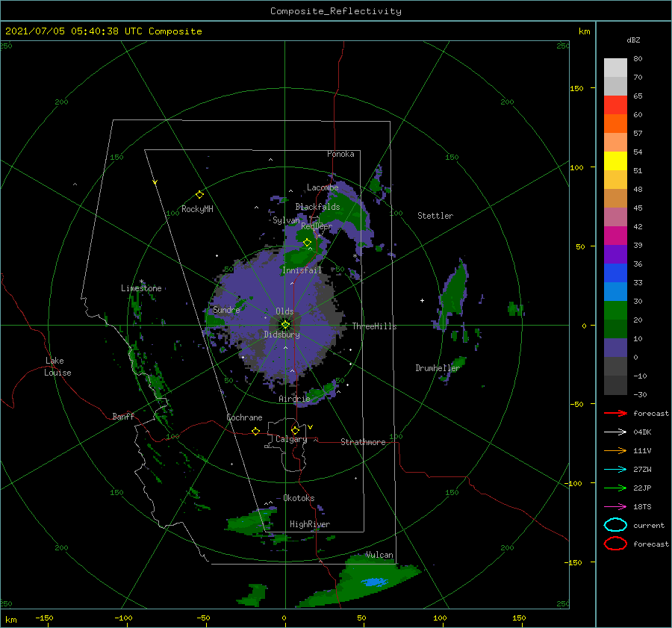The image size is (672, 628).
Task: Click the yellow 54–51 dBZ color swatch
Action: tap(615, 161)
